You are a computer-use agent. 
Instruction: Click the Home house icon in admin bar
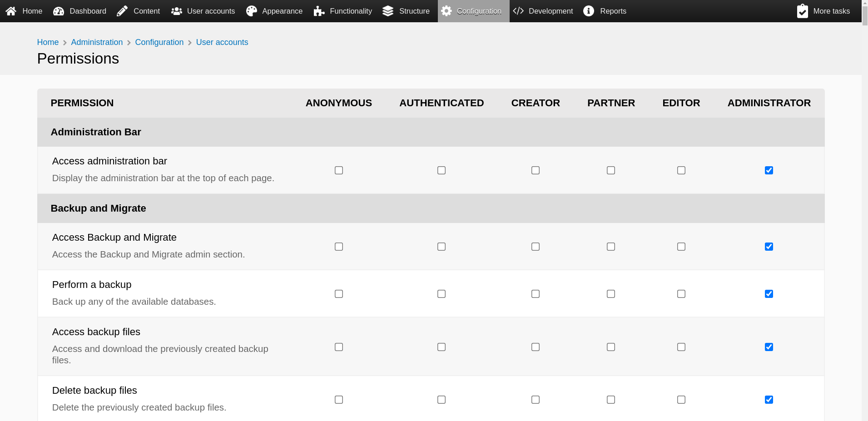pyautogui.click(x=11, y=11)
